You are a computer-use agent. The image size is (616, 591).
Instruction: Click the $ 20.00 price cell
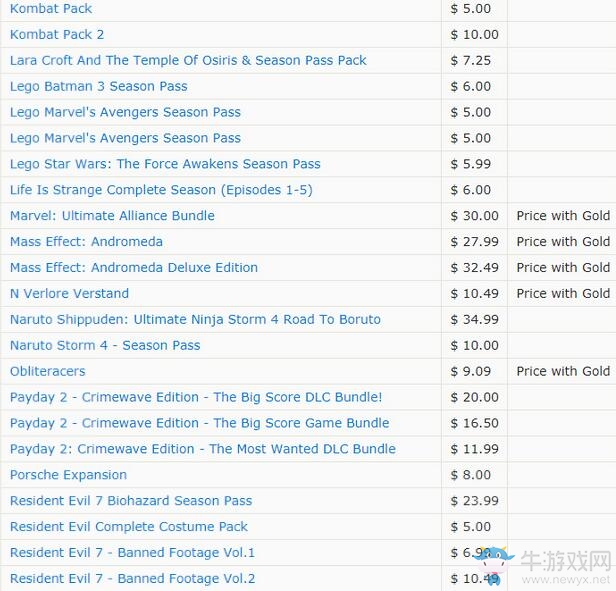click(475, 397)
